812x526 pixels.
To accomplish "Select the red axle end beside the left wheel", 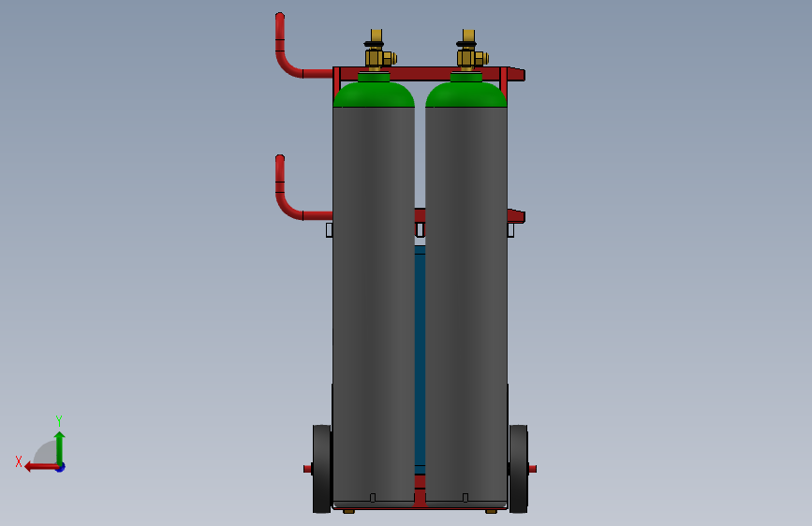I will pyautogui.click(x=307, y=469).
